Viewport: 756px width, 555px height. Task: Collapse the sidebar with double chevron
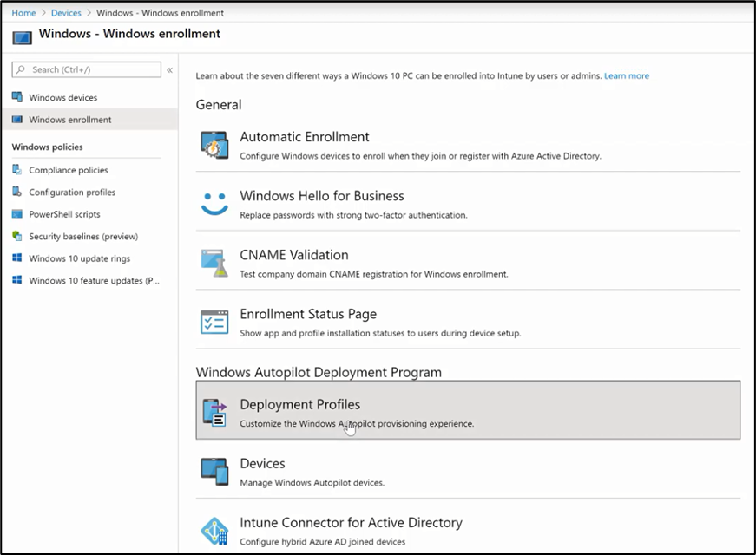pyautogui.click(x=170, y=70)
